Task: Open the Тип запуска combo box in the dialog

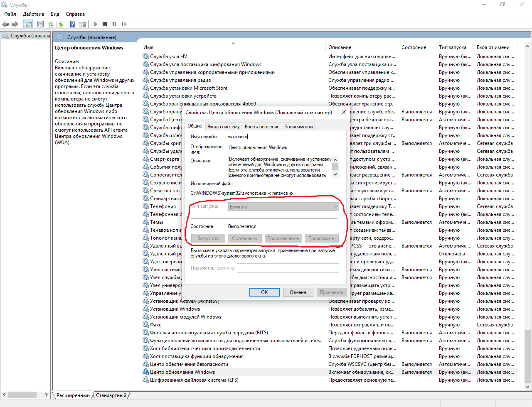Action: click(x=283, y=207)
